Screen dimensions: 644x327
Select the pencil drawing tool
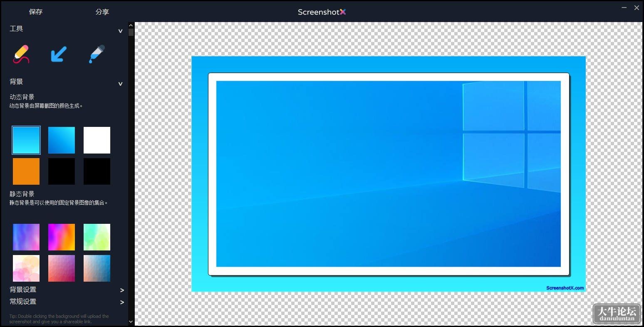[x=21, y=54]
